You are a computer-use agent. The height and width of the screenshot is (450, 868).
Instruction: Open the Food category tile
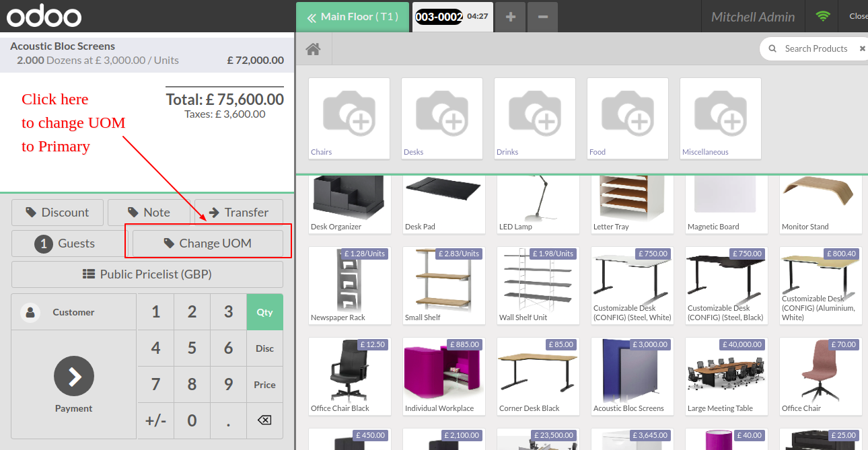pyautogui.click(x=628, y=118)
